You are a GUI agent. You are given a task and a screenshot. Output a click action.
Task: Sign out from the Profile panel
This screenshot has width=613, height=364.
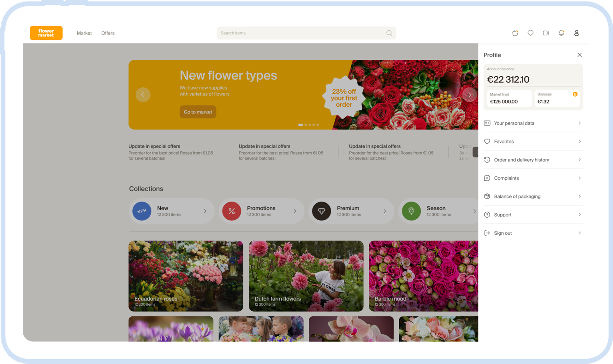[x=533, y=233]
